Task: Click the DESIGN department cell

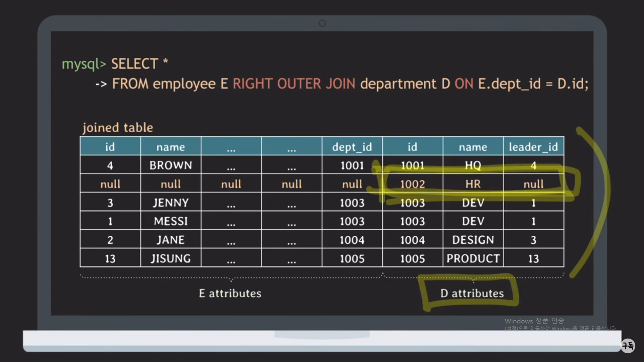Action: [473, 240]
